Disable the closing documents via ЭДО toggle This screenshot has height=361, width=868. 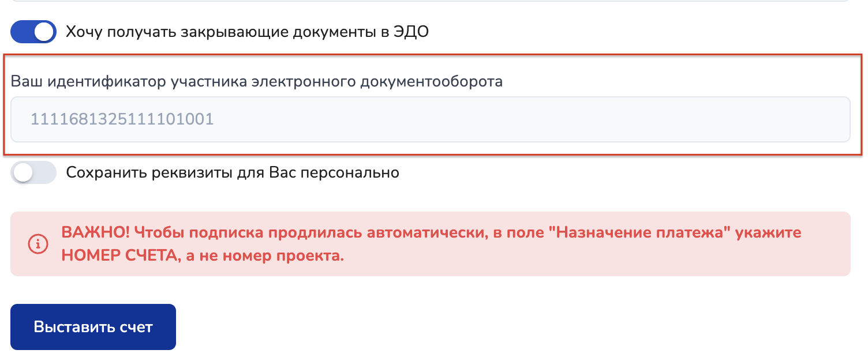[x=33, y=32]
